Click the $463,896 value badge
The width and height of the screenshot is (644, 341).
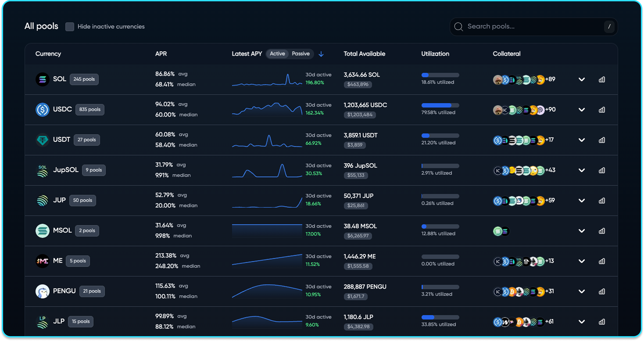tap(358, 84)
